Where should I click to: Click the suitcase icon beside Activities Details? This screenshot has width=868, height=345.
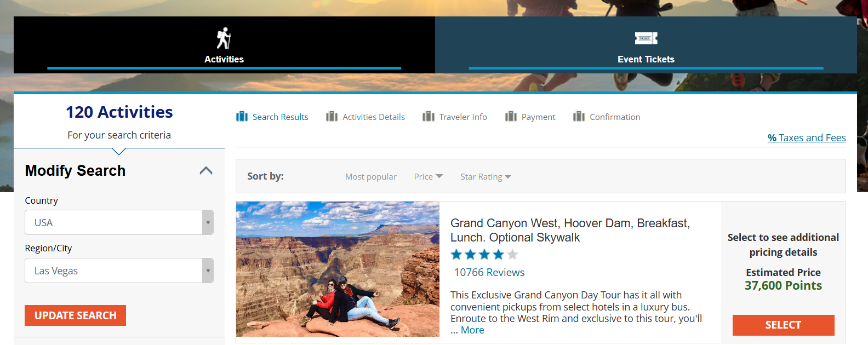coord(332,117)
